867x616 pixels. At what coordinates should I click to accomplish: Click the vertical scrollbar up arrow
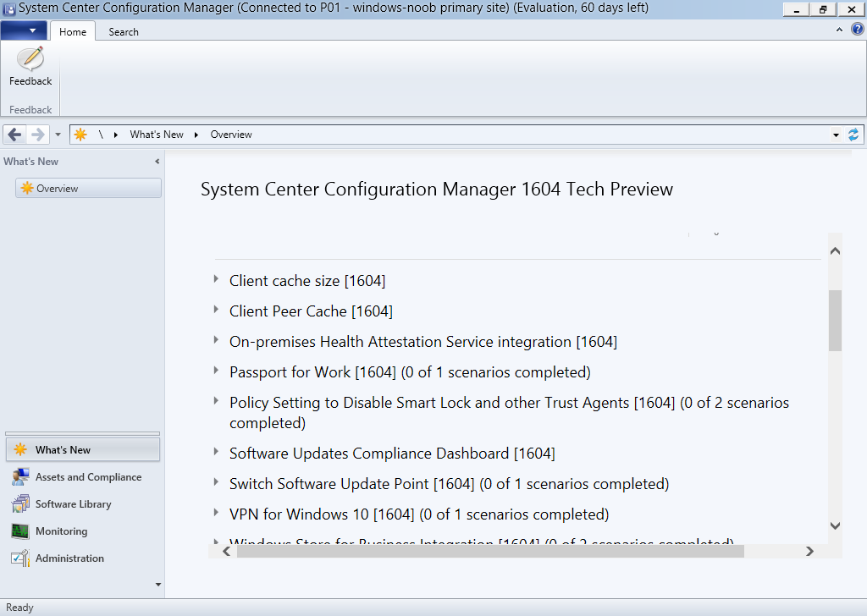click(835, 250)
